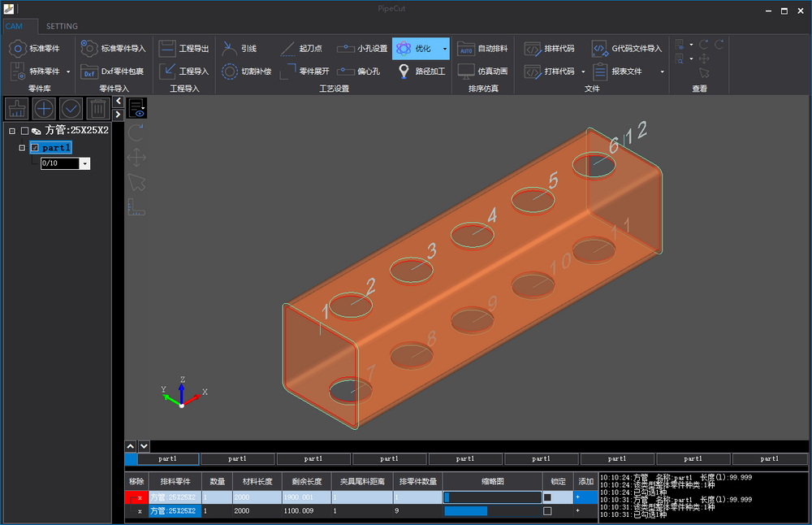This screenshot has width=812, height=525.
Task: Click the 标准零件 standard parts icon
Action: pyautogui.click(x=17, y=49)
